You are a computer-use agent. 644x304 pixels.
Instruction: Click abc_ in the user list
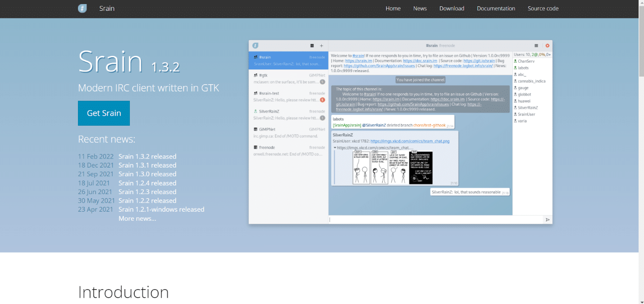click(x=522, y=74)
